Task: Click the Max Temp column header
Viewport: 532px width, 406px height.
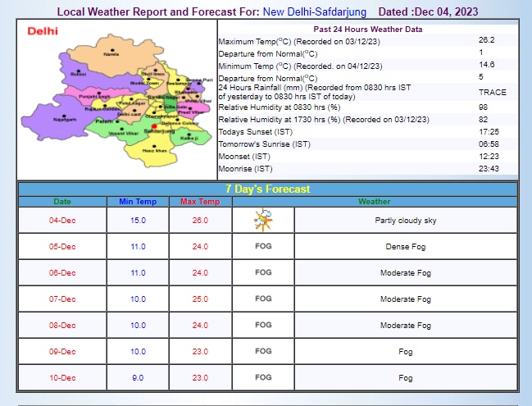Action: pyautogui.click(x=201, y=201)
